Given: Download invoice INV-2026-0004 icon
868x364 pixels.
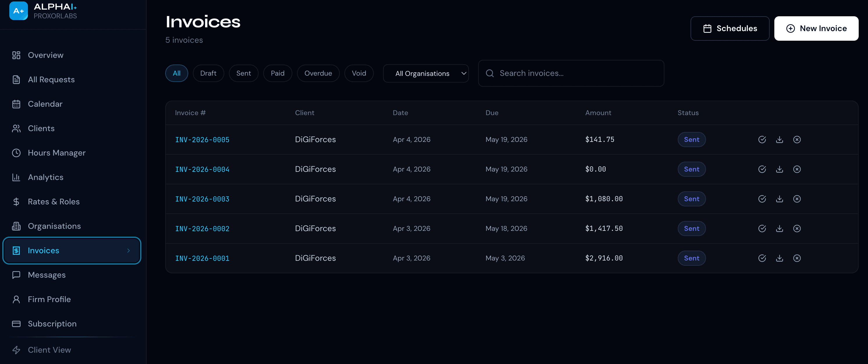Looking at the screenshot, I should pos(779,169).
